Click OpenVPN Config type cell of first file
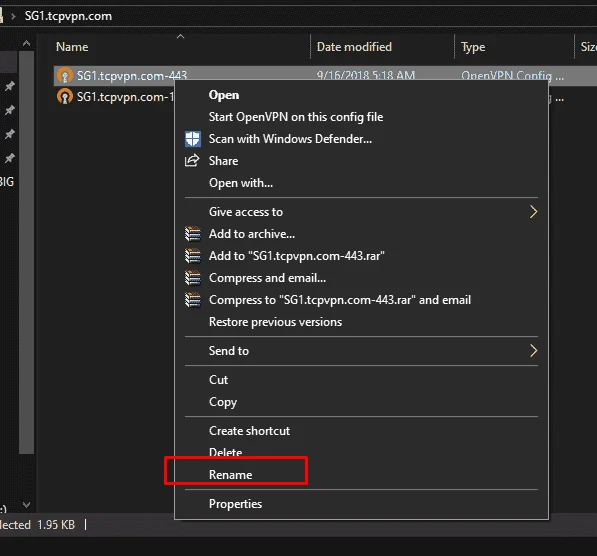Image resolution: width=597 pixels, height=556 pixels. tap(512, 76)
